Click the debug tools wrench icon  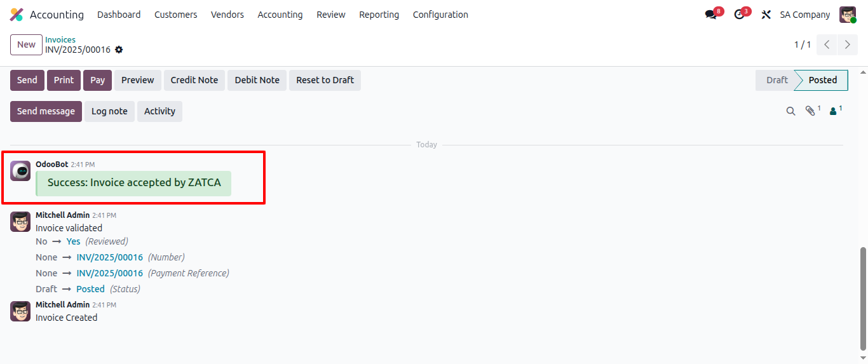click(766, 15)
